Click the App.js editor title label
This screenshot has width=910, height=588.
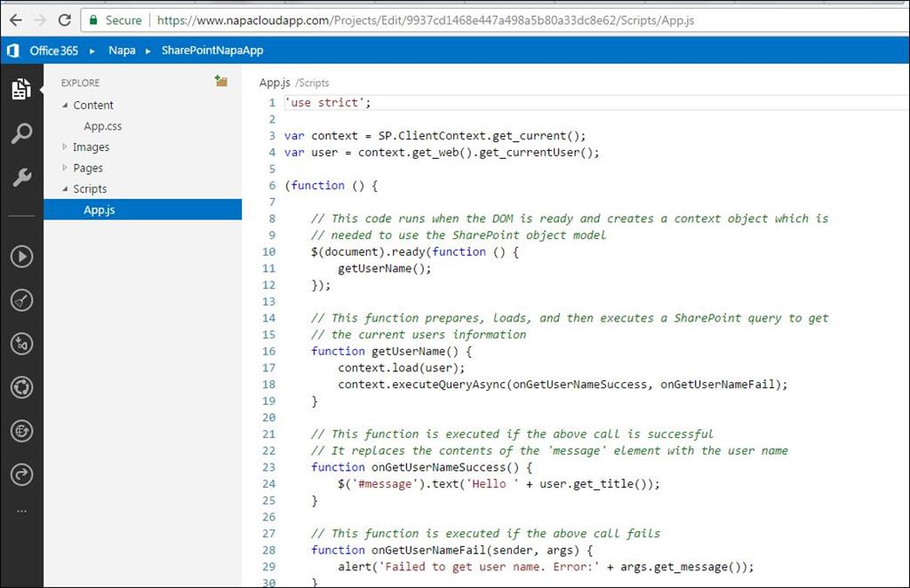click(275, 83)
